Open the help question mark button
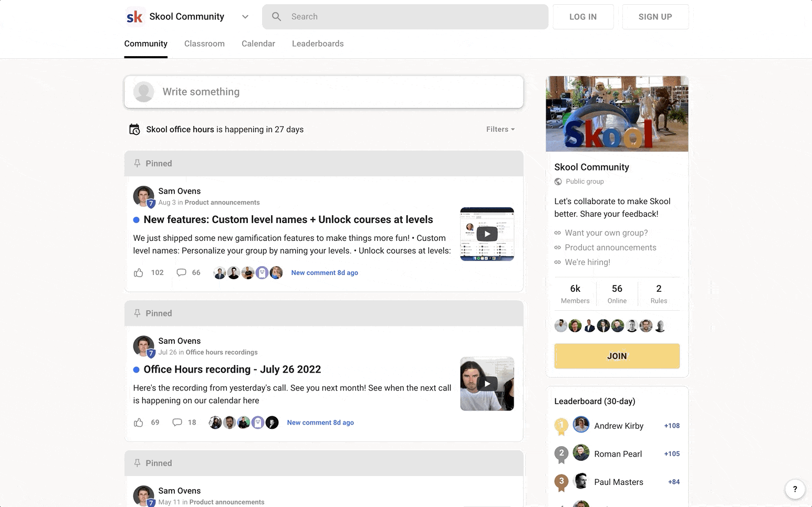812x507 pixels. (795, 489)
